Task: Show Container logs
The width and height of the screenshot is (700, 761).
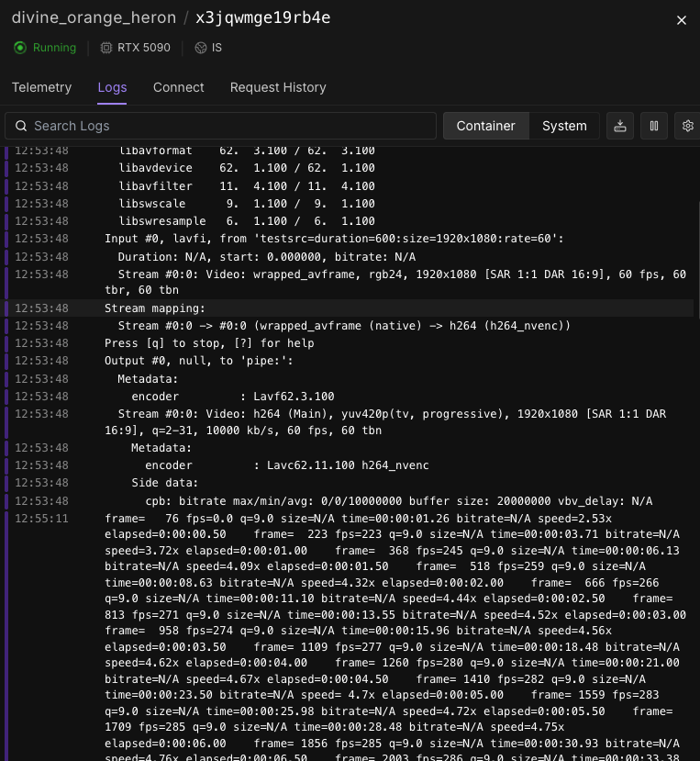Action: point(485,126)
